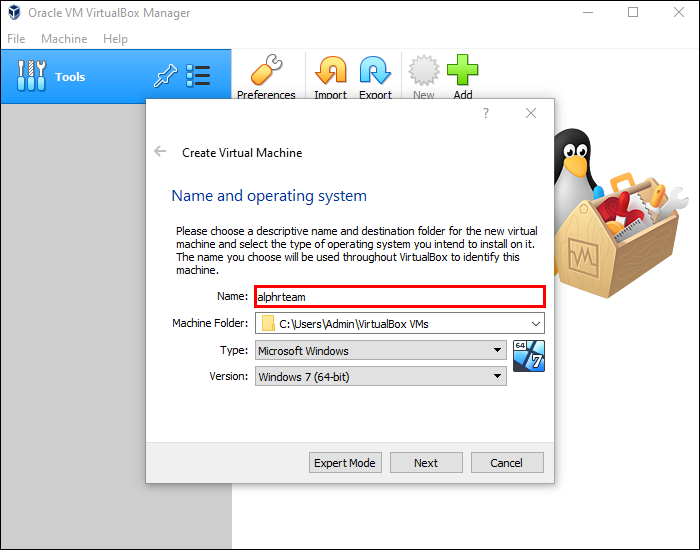Open the File menu

click(x=16, y=39)
